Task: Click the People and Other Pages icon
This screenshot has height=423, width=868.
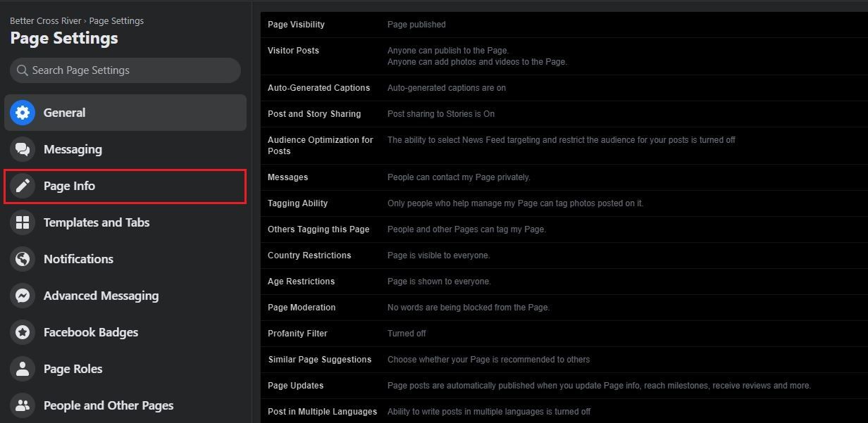Action: [23, 405]
